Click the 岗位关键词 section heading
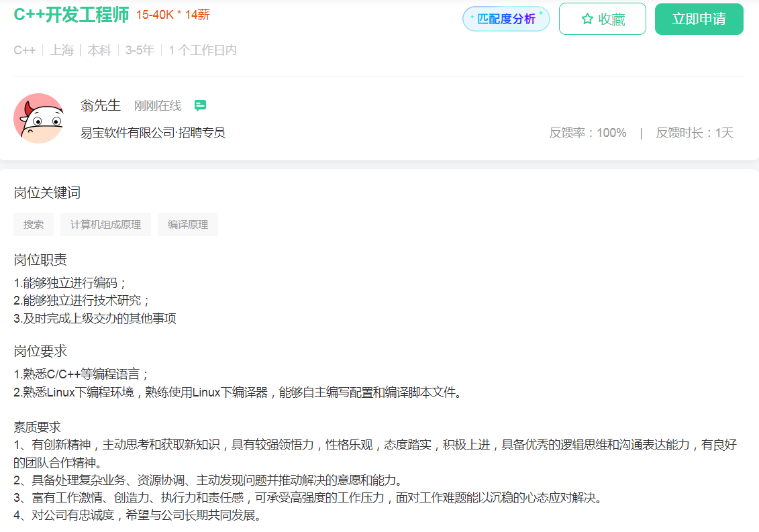Image resolution: width=759 pixels, height=532 pixels. point(47,193)
